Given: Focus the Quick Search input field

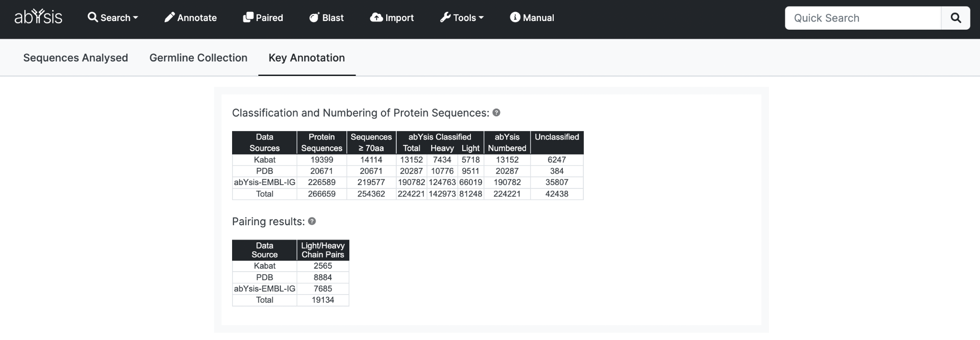Looking at the screenshot, I should 863,18.
